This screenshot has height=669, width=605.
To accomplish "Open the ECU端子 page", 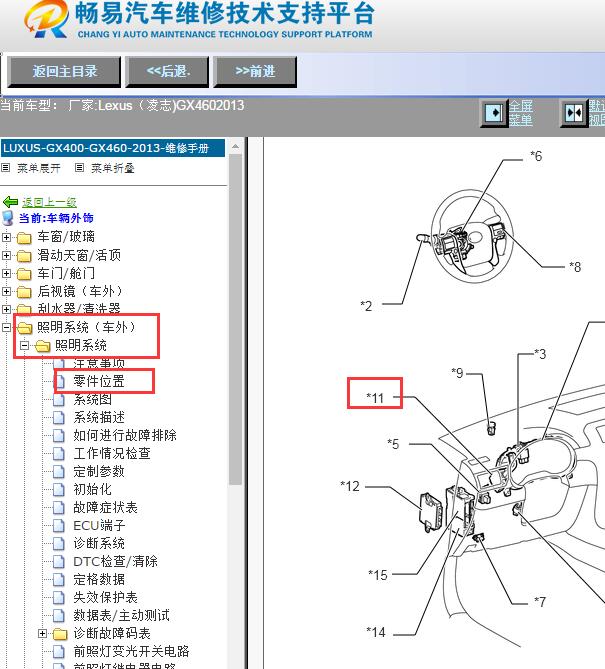I will (99, 525).
